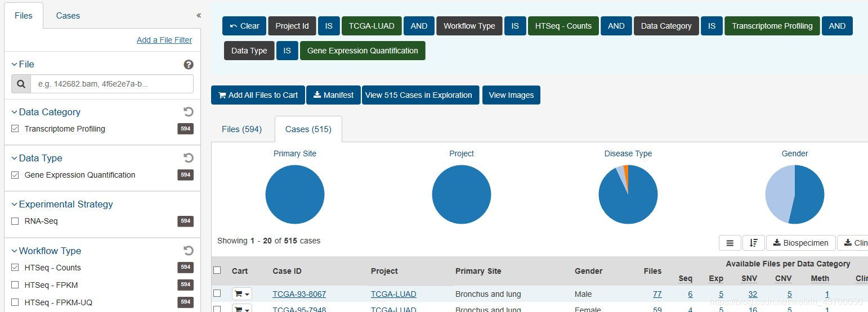Click the Primary Site pie chart
Screen dimensions: 868x312
(295, 195)
